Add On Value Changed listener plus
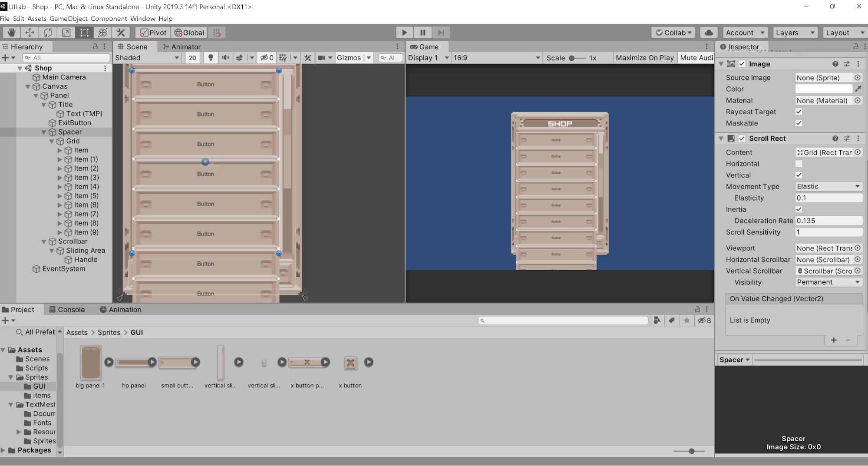This screenshot has height=466, width=868. pos(834,340)
